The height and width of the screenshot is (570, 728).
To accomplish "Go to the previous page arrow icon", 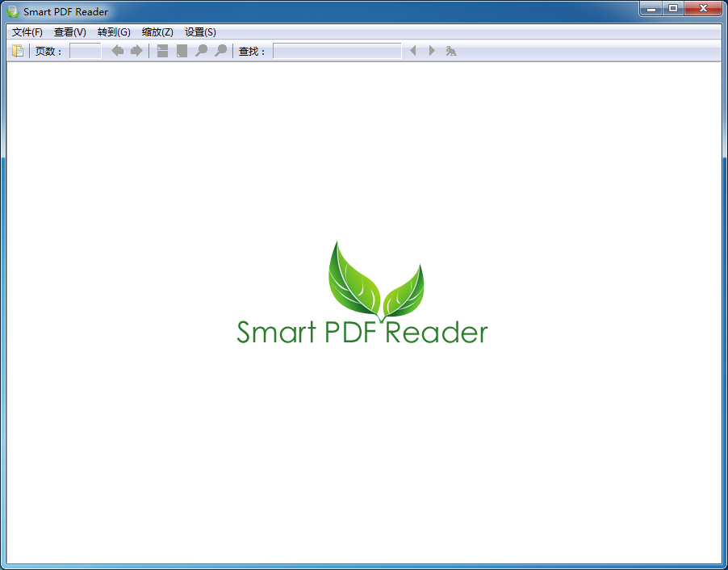I will click(118, 50).
